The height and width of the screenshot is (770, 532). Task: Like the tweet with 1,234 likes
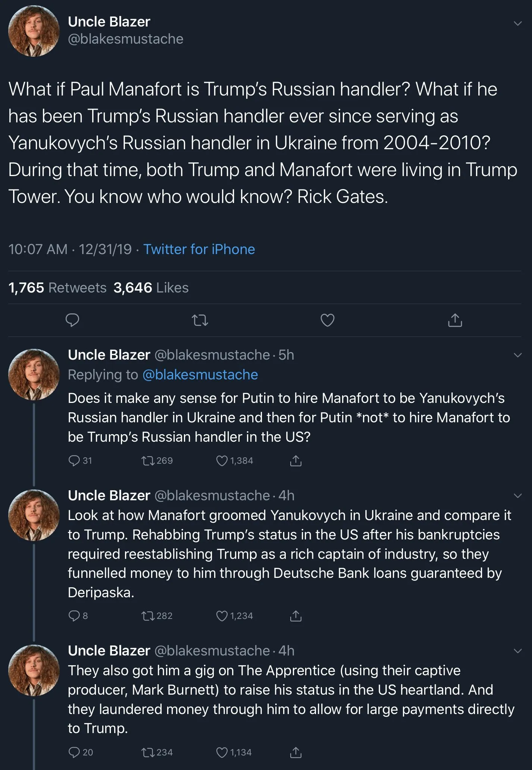tap(222, 616)
